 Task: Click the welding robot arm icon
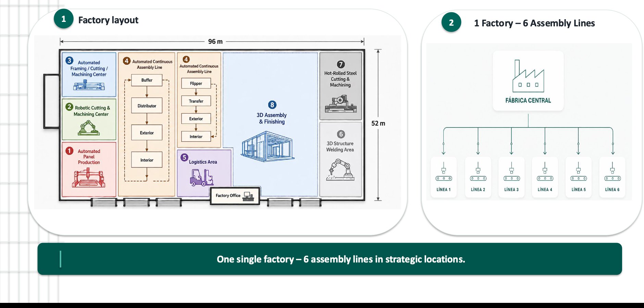(x=340, y=170)
